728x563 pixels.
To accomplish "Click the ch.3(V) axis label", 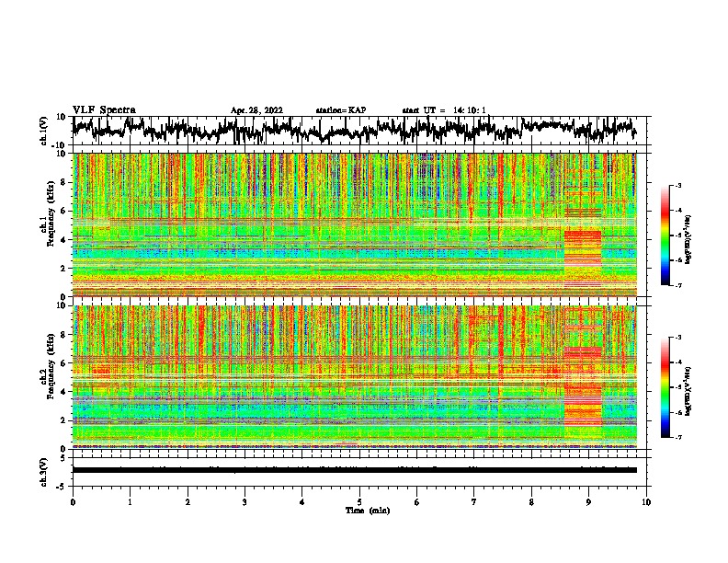I will coord(44,473).
